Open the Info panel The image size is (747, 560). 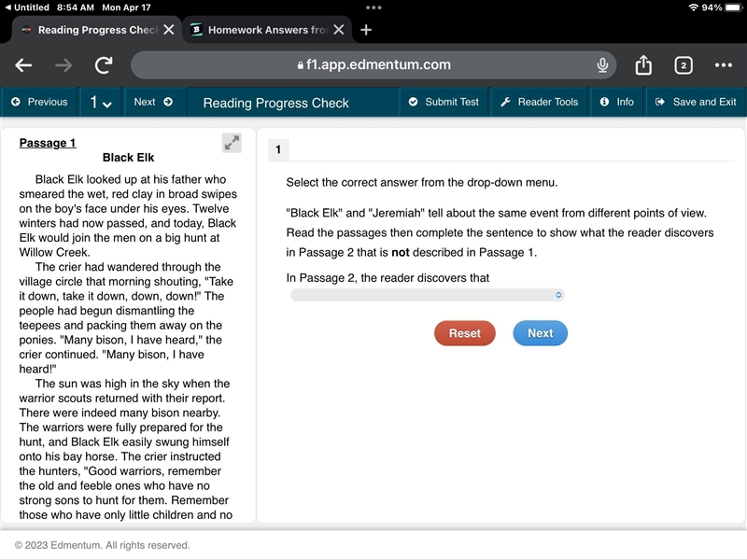(x=616, y=102)
